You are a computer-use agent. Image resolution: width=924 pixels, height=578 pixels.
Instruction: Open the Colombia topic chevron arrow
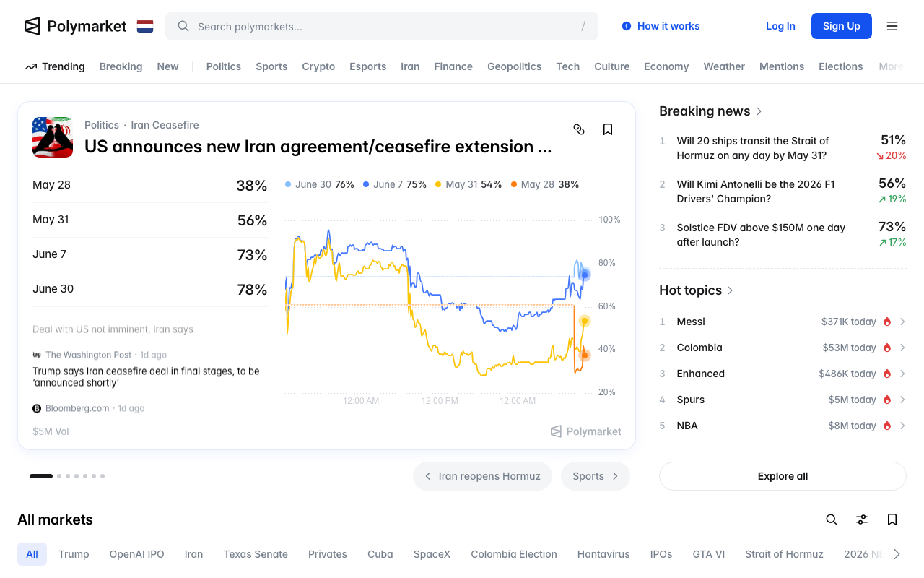coord(902,348)
